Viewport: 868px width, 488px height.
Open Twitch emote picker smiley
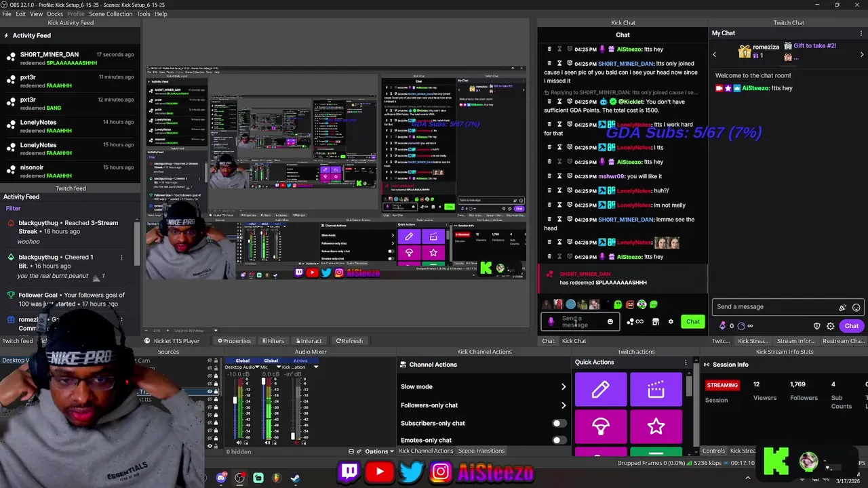coord(856,307)
